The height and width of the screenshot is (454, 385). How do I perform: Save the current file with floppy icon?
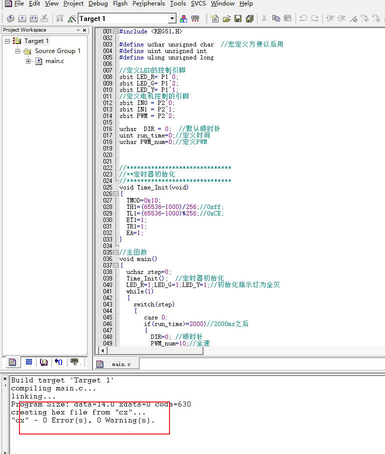coord(238,19)
